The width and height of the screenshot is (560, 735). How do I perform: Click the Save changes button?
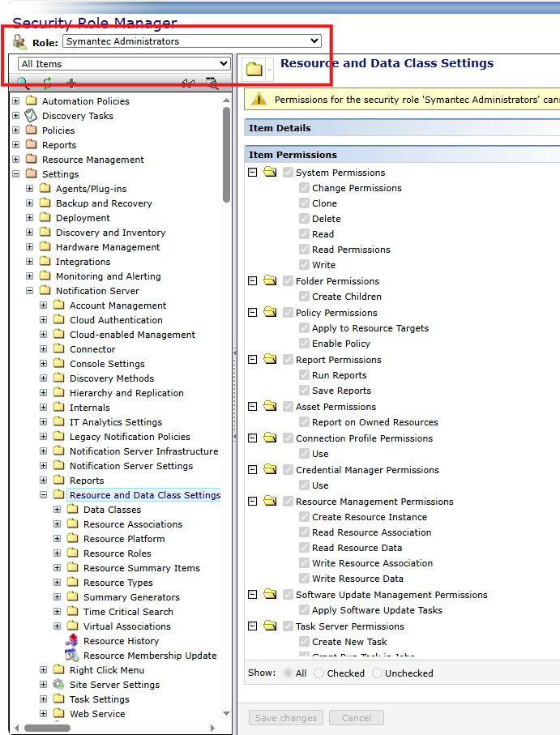pos(286,718)
